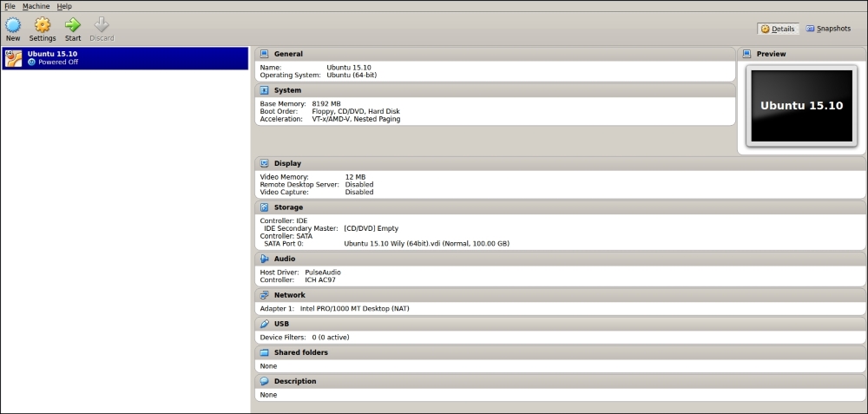
Task: Click the Preview section monitor icon
Action: pyautogui.click(x=746, y=54)
